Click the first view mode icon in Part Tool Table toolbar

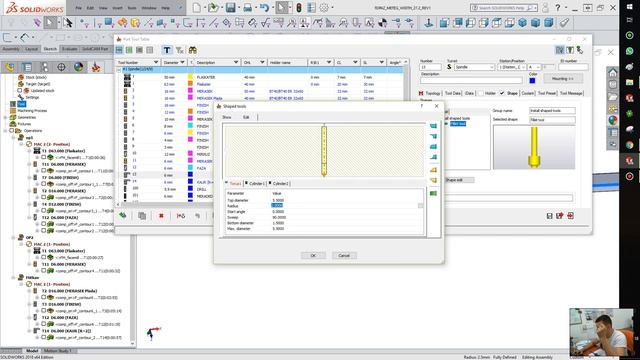(x=119, y=50)
